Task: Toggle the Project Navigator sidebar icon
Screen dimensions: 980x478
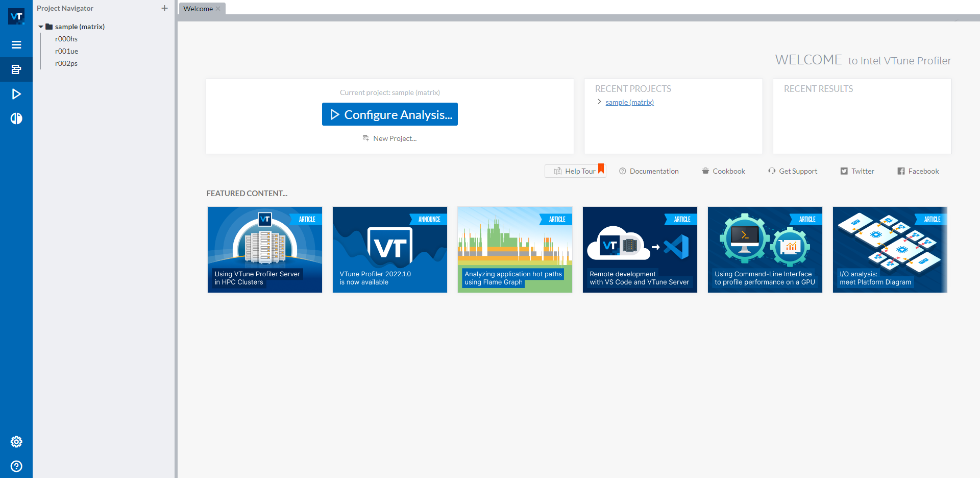Action: click(16, 69)
